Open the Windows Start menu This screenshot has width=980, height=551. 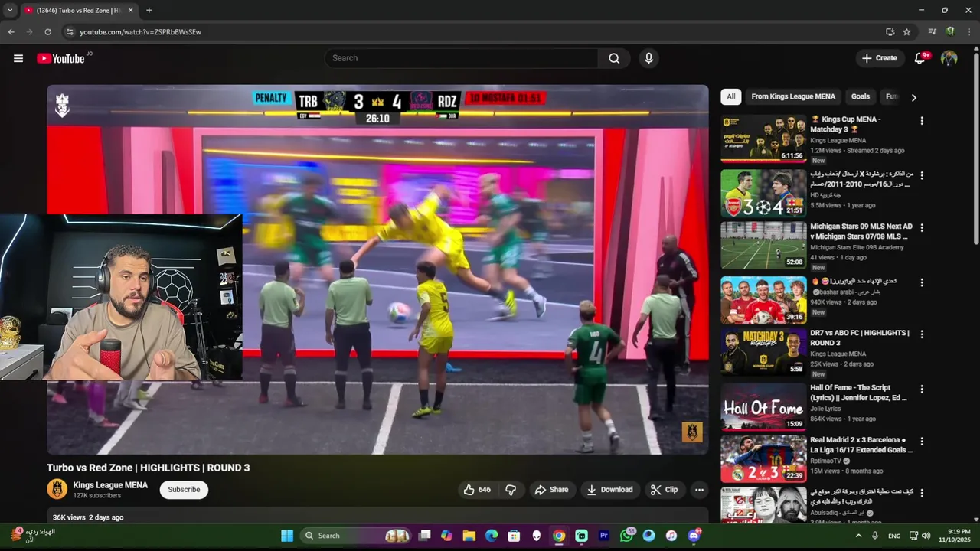[287, 536]
